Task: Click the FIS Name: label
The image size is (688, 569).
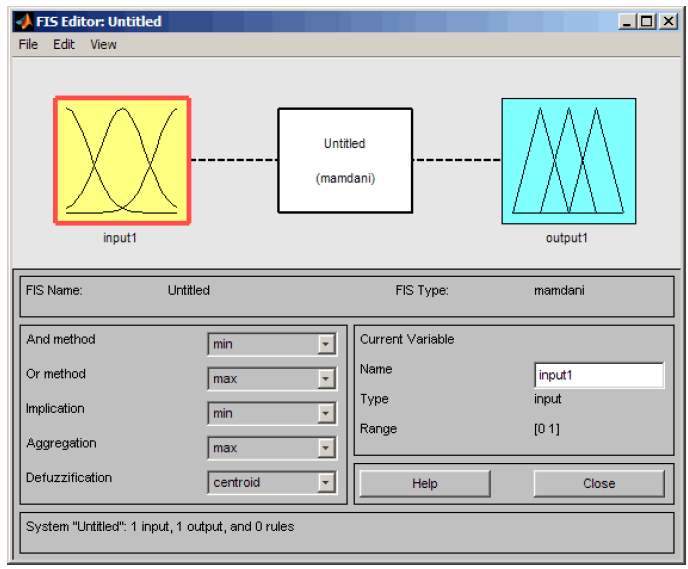Action: [x=54, y=290]
